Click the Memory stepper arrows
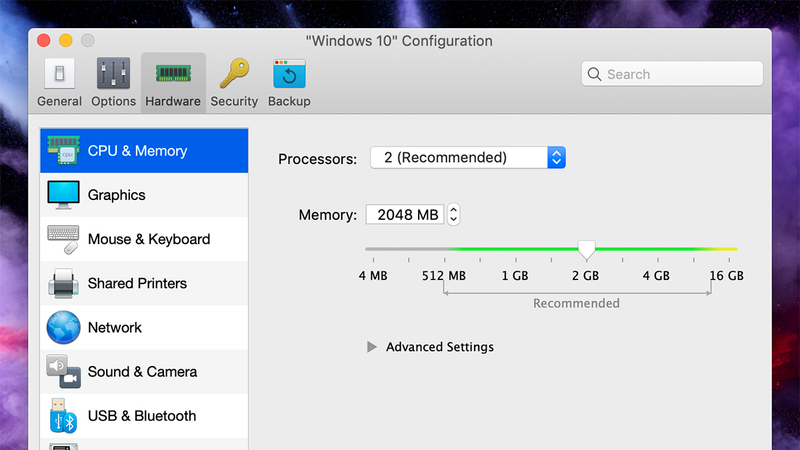 (454, 214)
